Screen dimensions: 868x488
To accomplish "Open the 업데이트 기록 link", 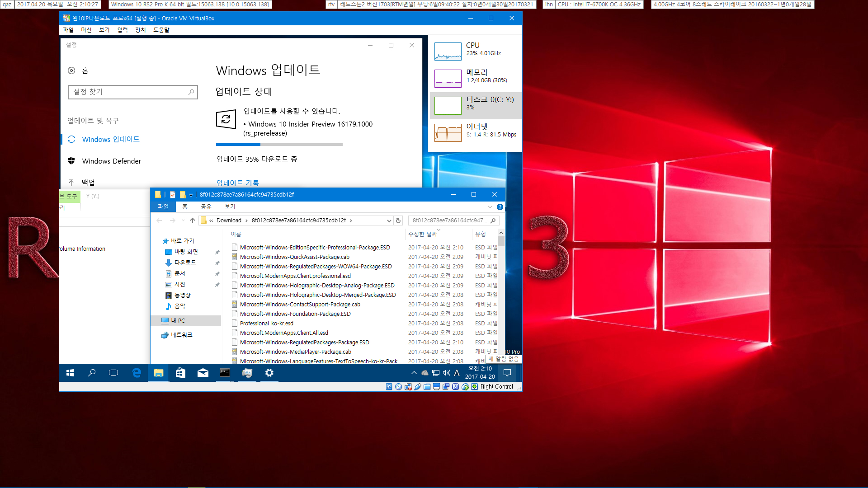I will (237, 183).
